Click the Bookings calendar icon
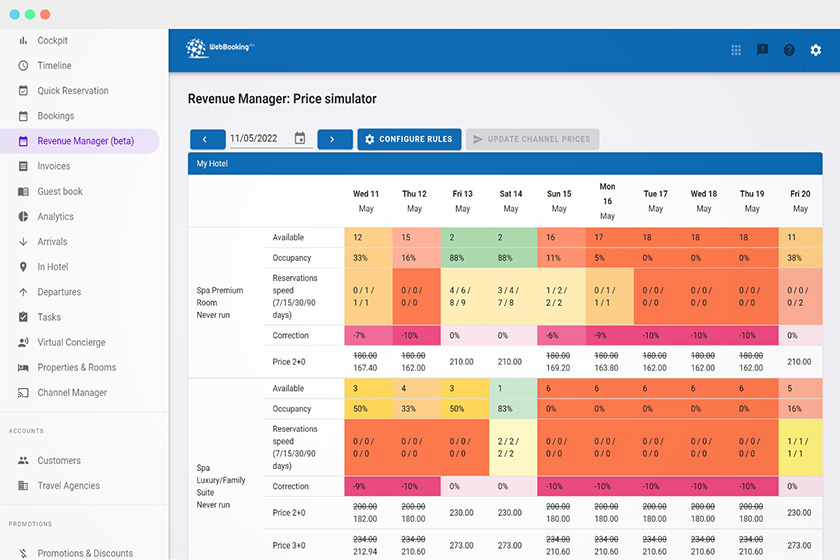The width and height of the screenshot is (840, 560). 23,116
